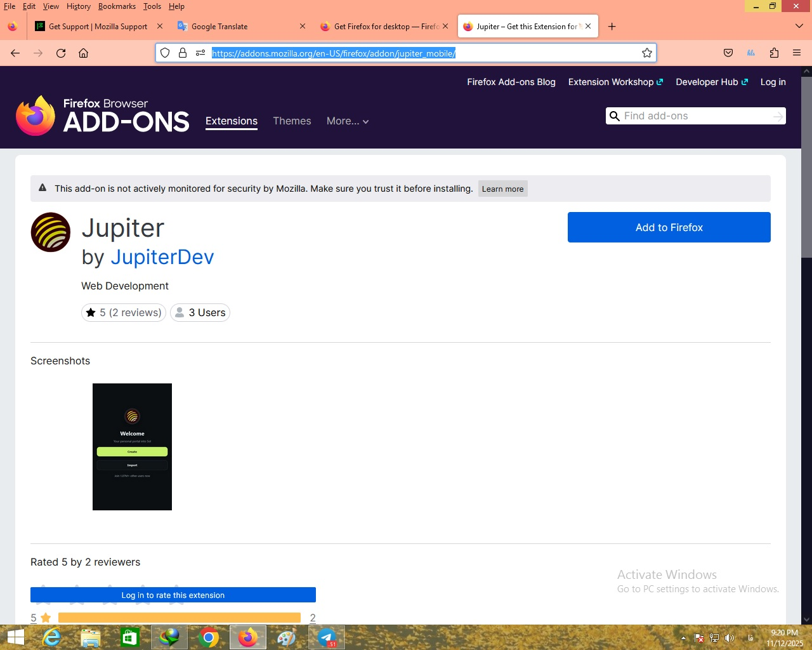
Task: Open the JupiterDev author link
Action: click(162, 257)
